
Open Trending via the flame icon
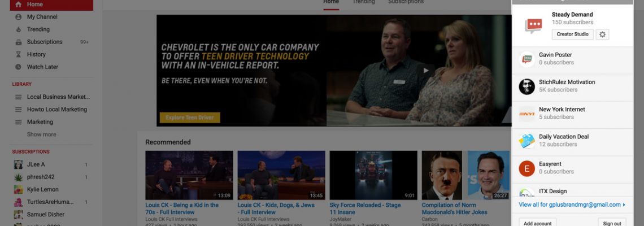tap(19, 29)
